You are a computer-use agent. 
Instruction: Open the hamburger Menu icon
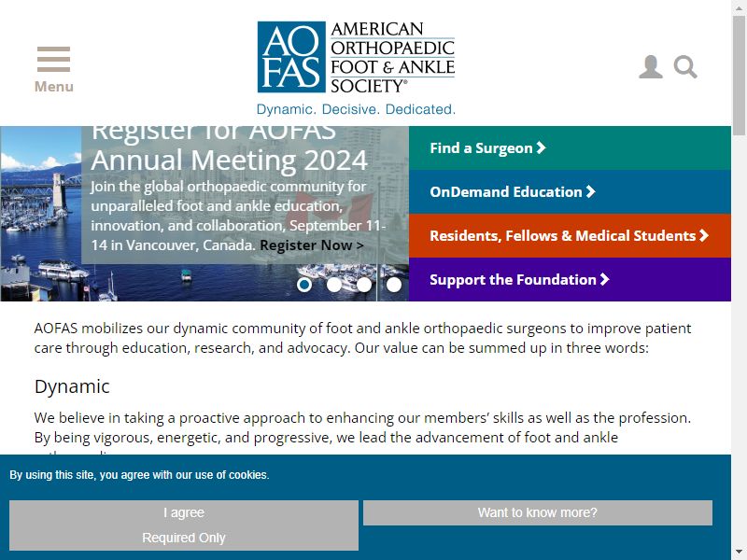[x=54, y=60]
